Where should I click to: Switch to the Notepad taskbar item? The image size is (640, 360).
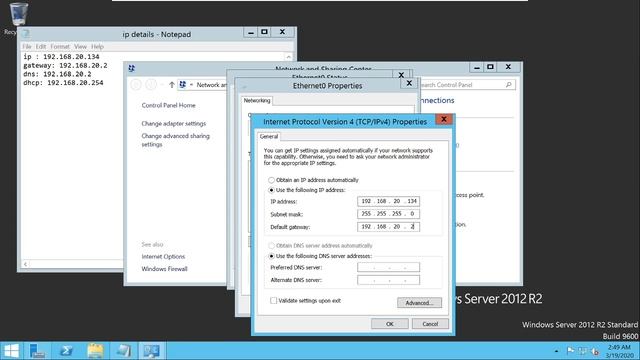point(123,351)
